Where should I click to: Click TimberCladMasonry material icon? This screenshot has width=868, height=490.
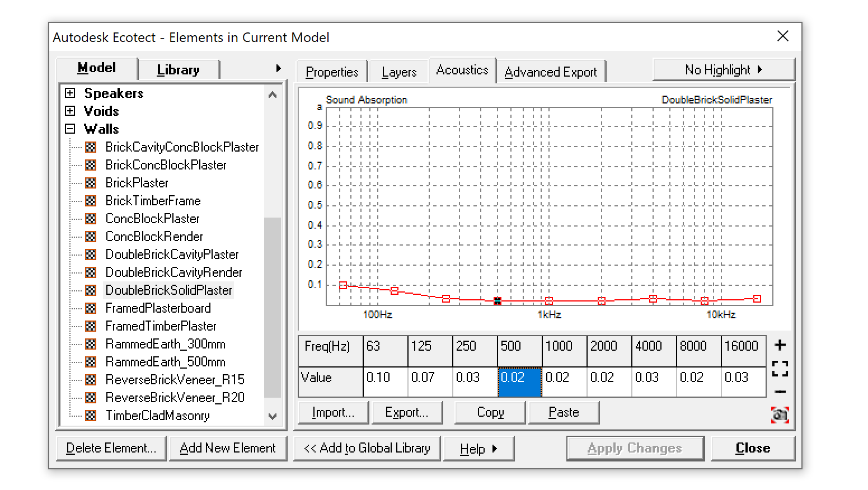[x=91, y=416]
